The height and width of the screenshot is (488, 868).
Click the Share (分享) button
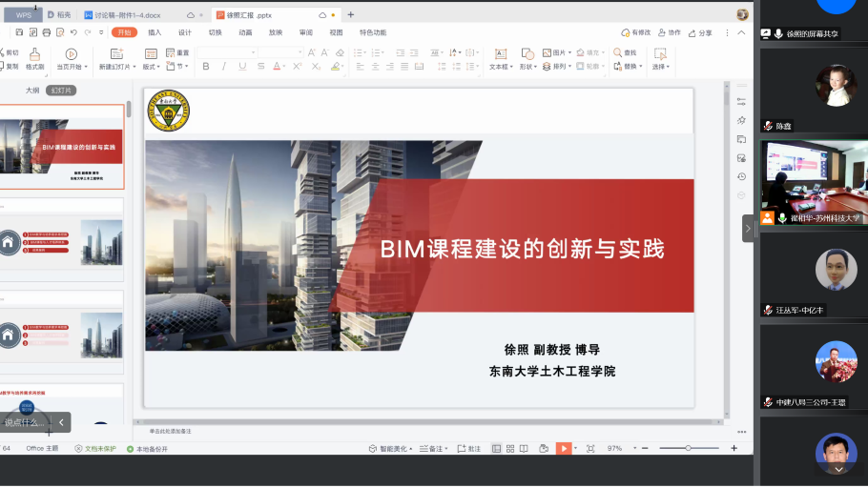(x=700, y=32)
